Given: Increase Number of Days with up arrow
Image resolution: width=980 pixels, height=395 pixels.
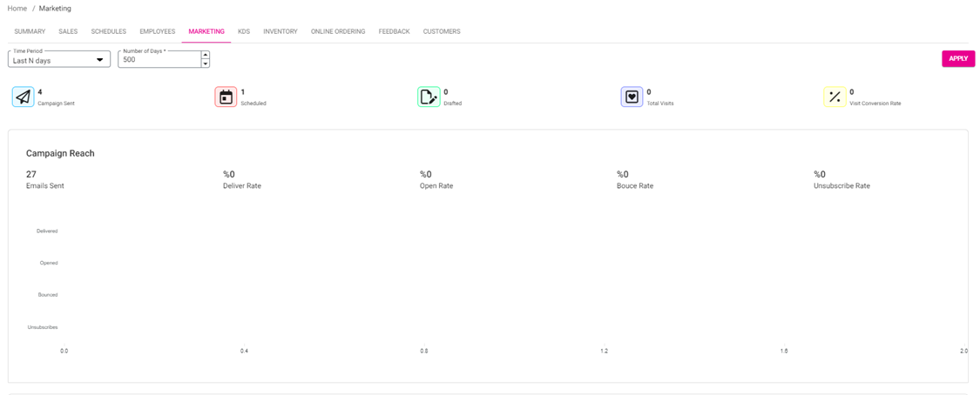Looking at the screenshot, I should pyautogui.click(x=206, y=56).
